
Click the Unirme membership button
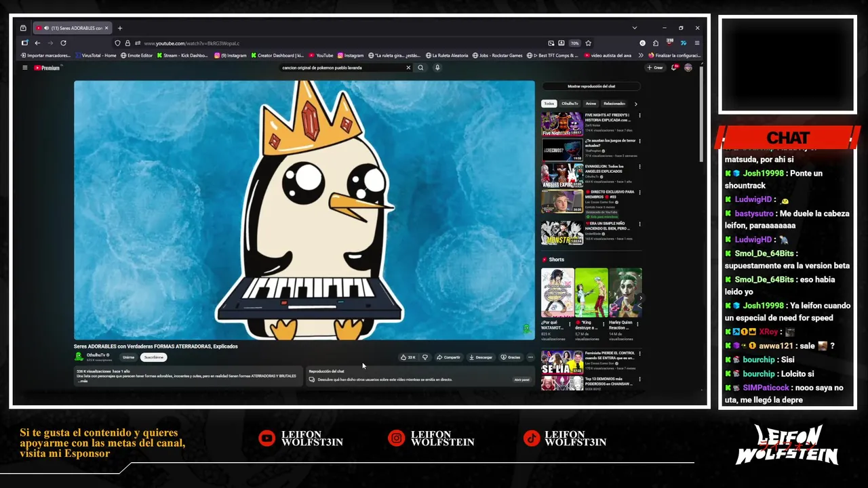pyautogui.click(x=128, y=357)
